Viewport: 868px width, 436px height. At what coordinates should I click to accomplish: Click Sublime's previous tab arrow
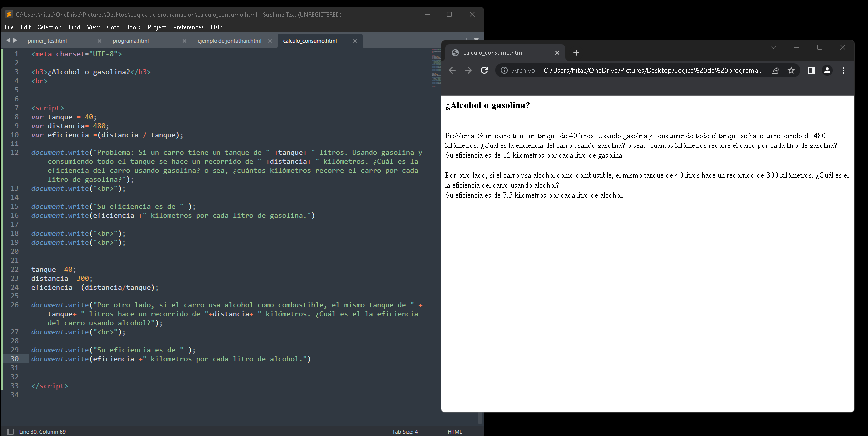(x=8, y=40)
